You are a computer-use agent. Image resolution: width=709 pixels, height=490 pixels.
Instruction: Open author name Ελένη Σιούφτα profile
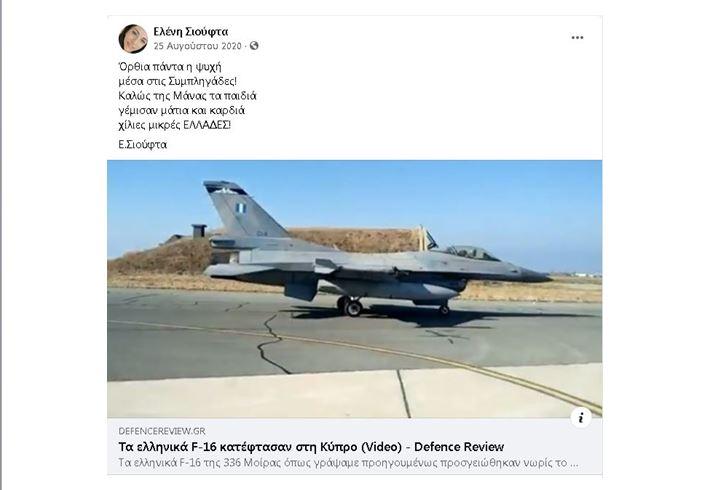pyautogui.click(x=190, y=32)
